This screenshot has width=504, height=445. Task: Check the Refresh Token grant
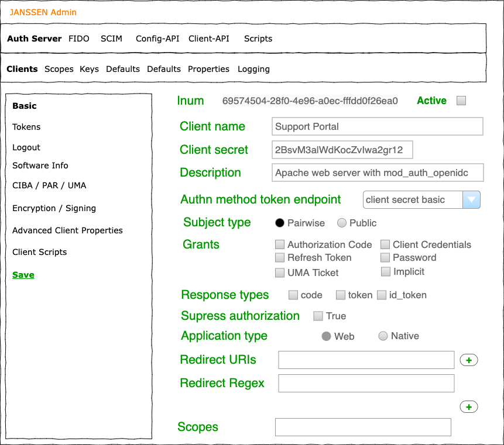[x=280, y=257]
